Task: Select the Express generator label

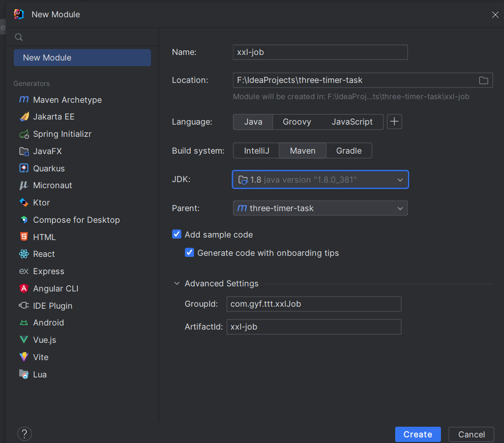Action: (48, 271)
